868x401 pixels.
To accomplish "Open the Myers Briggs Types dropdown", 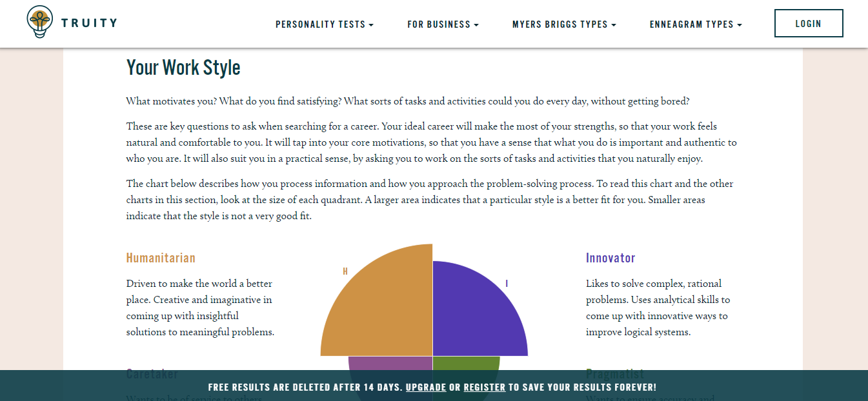I will [564, 24].
